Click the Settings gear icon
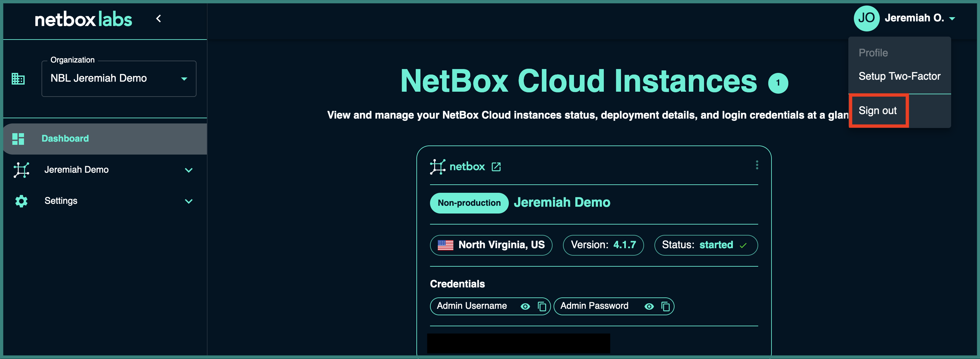Viewport: 980px width, 359px height. [x=21, y=201]
